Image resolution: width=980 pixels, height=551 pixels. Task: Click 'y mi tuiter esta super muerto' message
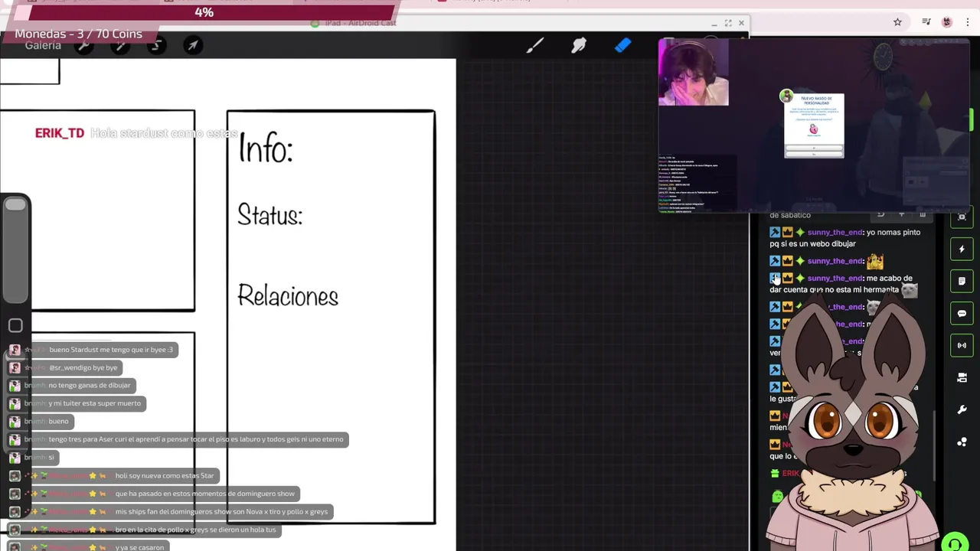tap(95, 403)
